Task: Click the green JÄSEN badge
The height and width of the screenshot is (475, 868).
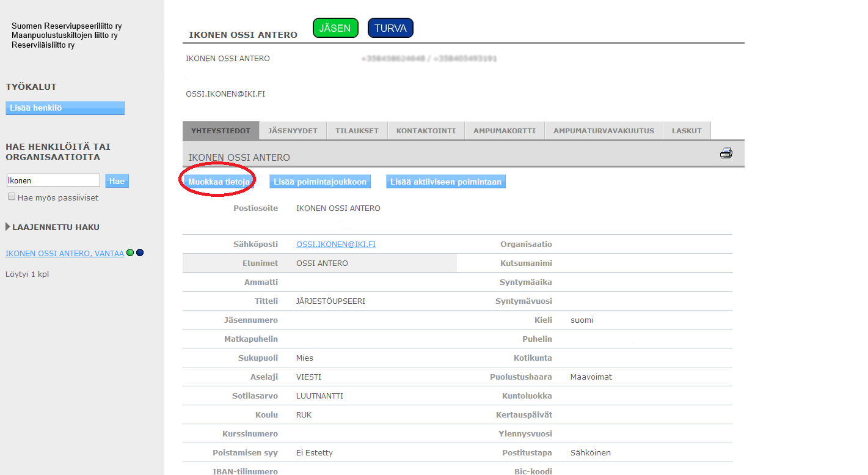Action: coord(335,28)
